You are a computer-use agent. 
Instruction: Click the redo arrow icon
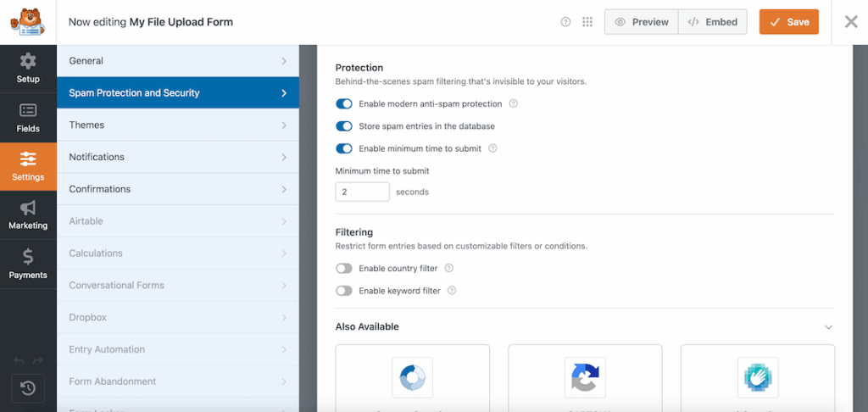point(37,360)
